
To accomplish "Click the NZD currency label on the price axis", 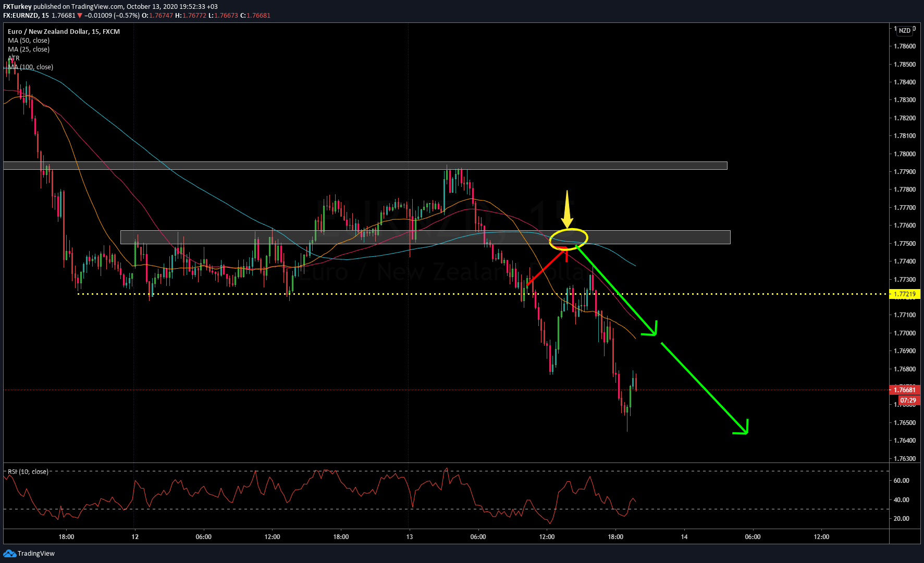I will 905,31.
